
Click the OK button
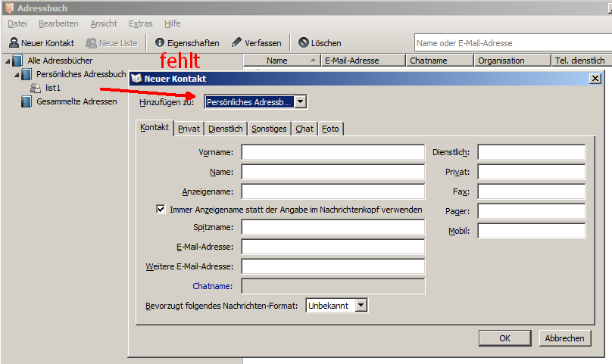(x=504, y=338)
